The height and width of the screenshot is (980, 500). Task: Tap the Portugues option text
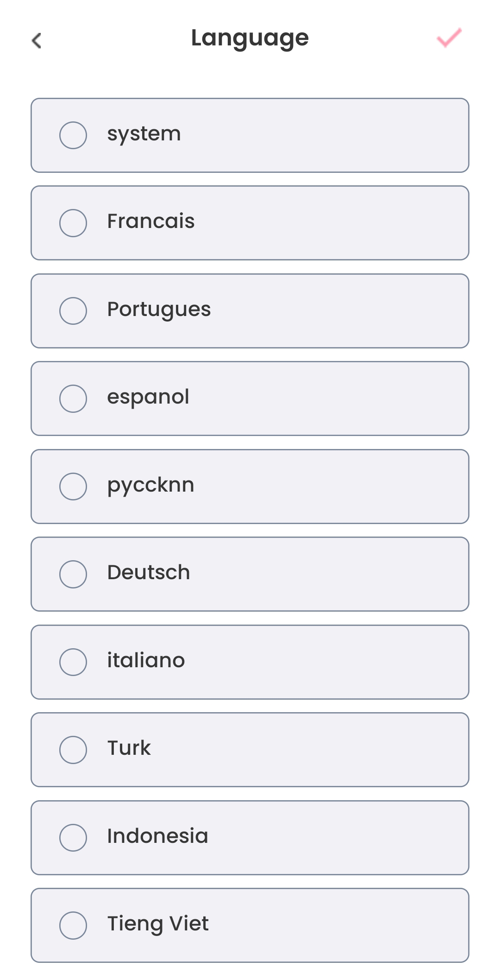coord(159,310)
